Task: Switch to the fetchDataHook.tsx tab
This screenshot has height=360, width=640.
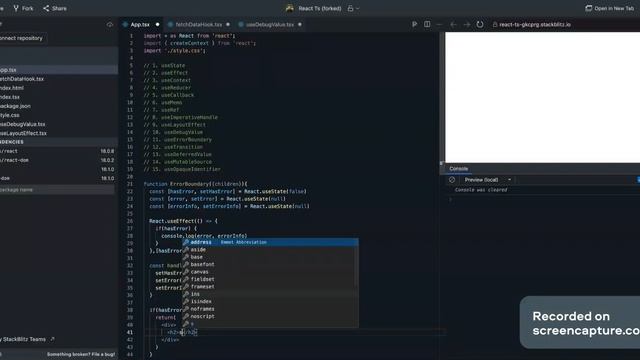Action: 199,24
